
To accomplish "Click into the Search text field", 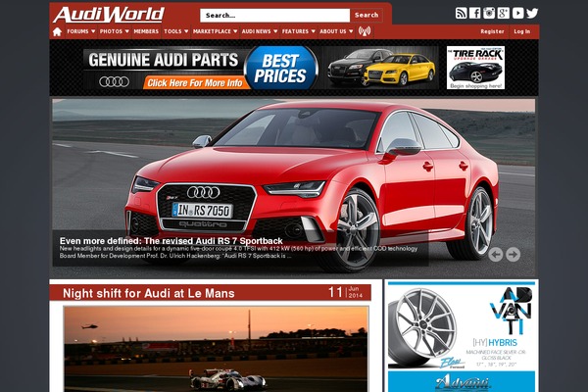I will click(x=274, y=16).
